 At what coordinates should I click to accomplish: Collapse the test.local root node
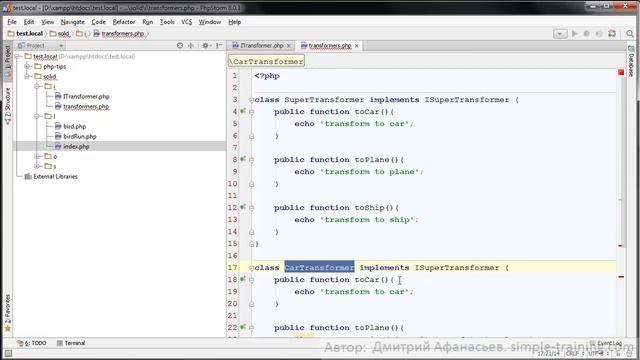pos(17,56)
